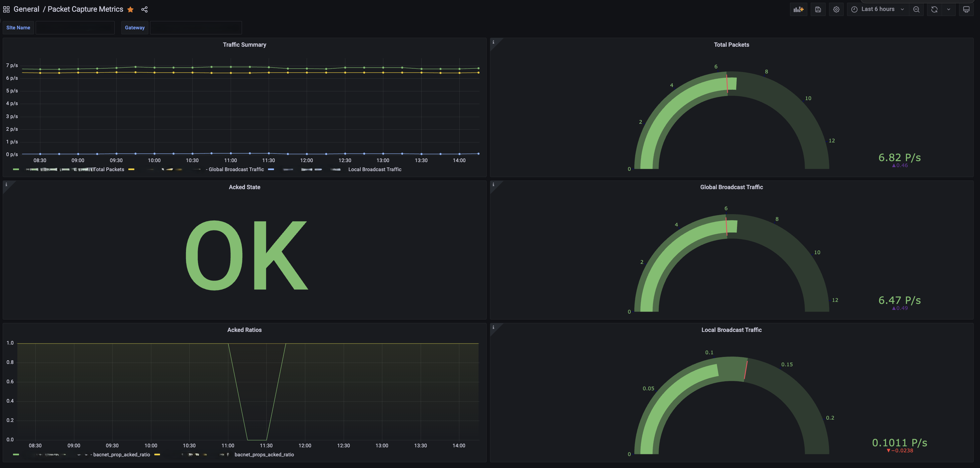Open the Last 6 hours time picker

coord(878,10)
